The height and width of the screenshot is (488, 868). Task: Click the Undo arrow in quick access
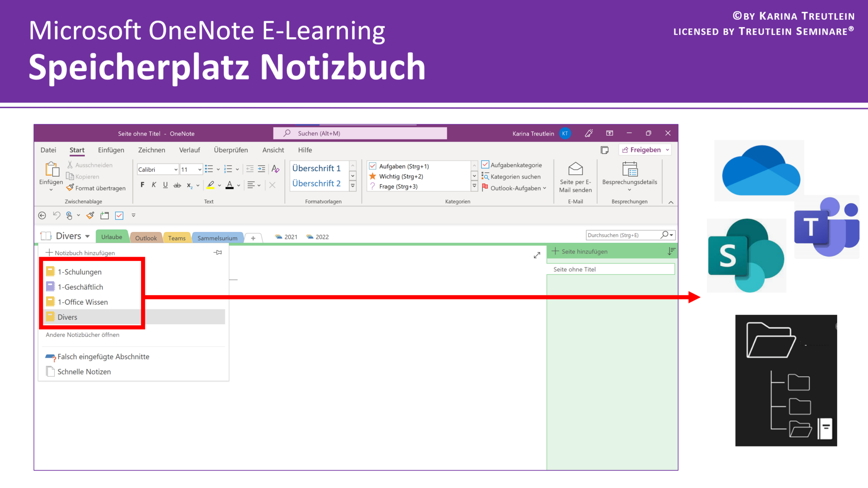point(57,215)
